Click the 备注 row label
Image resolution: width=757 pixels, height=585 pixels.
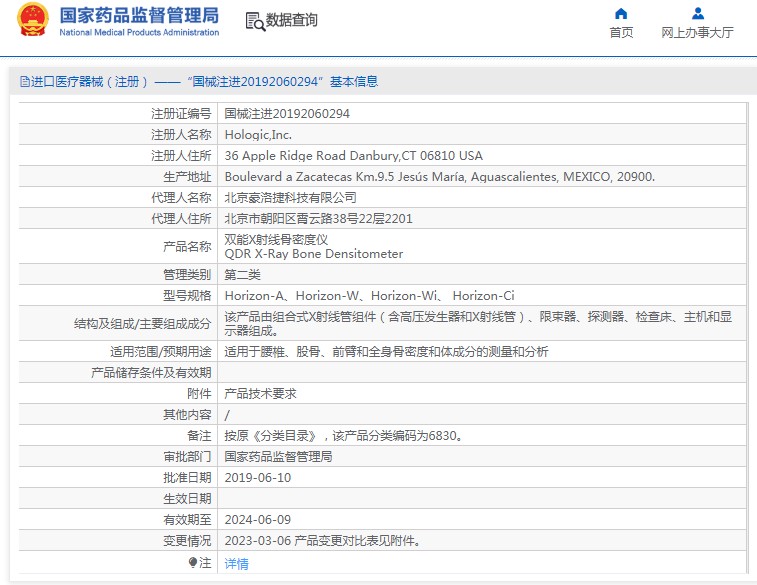pos(199,435)
